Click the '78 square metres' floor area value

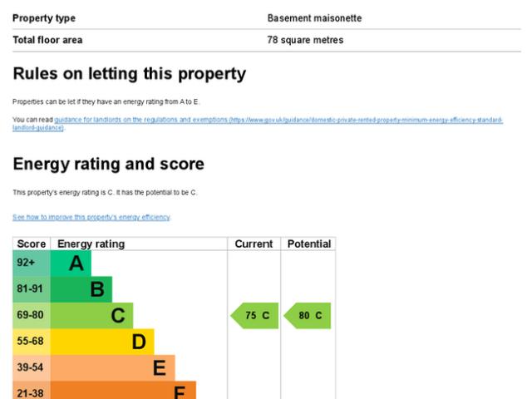coord(305,40)
